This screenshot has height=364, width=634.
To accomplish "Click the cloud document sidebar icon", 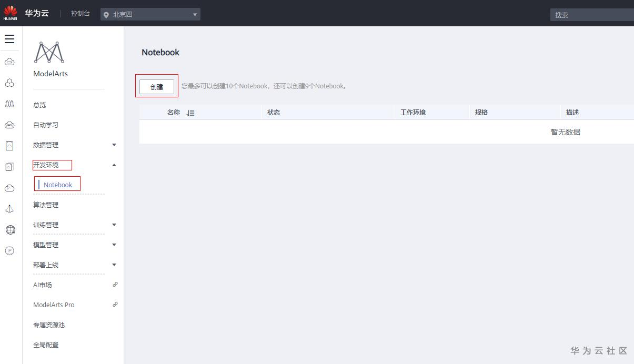I will (9, 146).
